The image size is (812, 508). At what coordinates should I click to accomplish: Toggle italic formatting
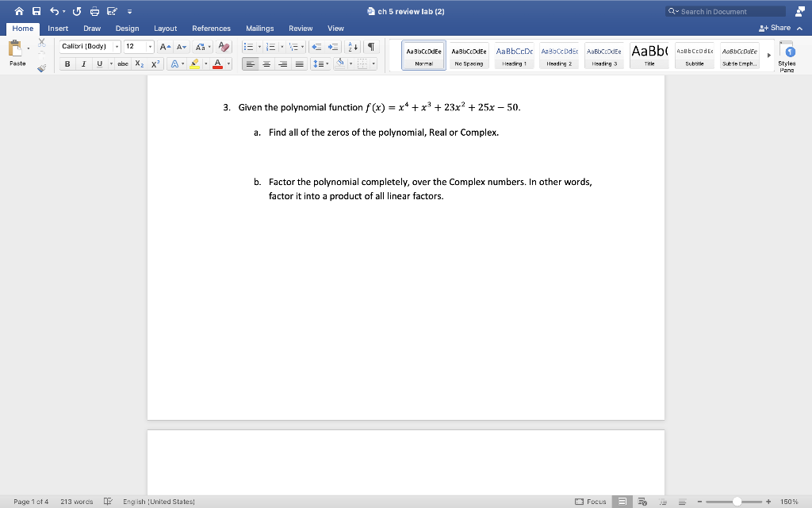point(82,63)
